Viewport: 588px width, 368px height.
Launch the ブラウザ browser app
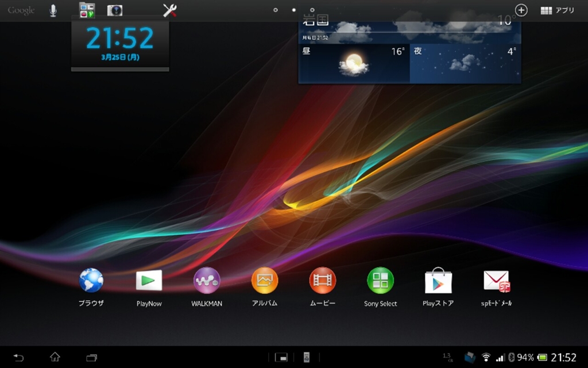(91, 287)
